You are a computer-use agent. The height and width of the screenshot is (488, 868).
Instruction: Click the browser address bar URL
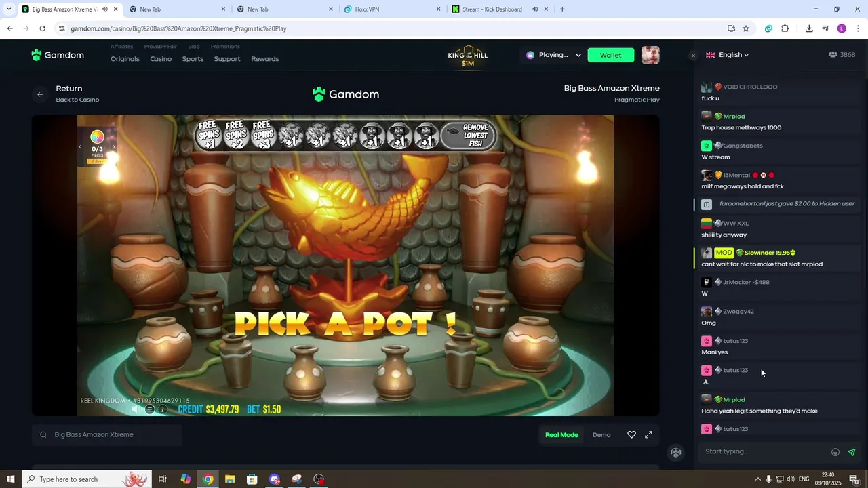(178, 28)
